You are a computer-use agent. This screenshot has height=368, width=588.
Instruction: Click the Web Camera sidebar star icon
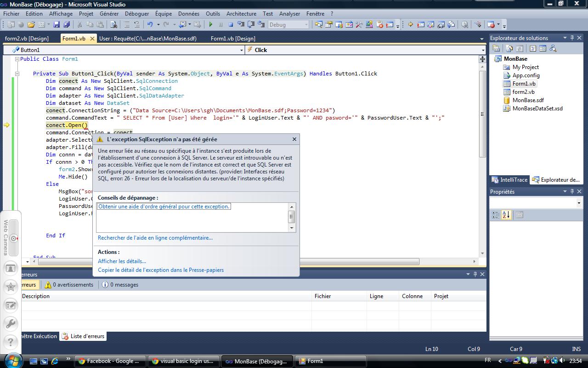coord(11,287)
